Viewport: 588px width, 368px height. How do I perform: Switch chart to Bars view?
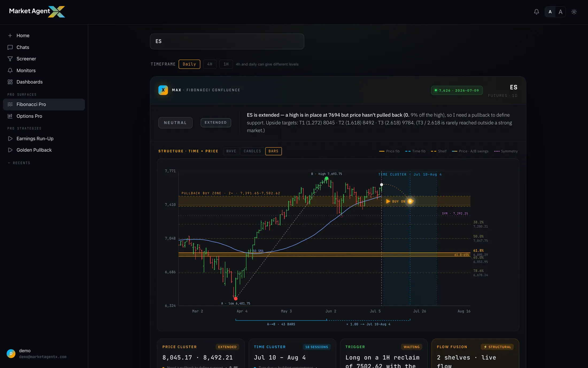[273, 151]
